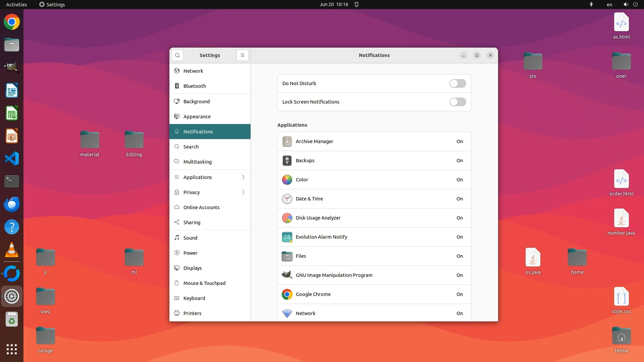Toggle Lock Screen Notifications switch
This screenshot has height=362, width=644.
pos(458,102)
